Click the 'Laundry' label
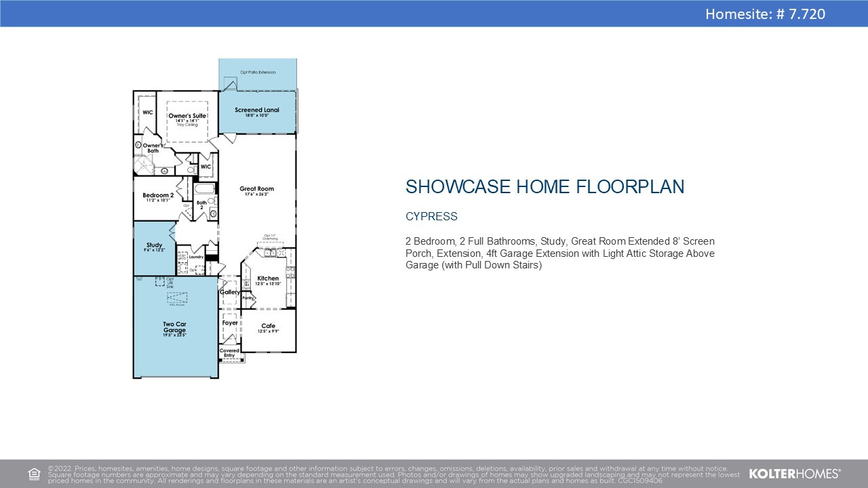Screen dimensions: 868x488 point(196,257)
